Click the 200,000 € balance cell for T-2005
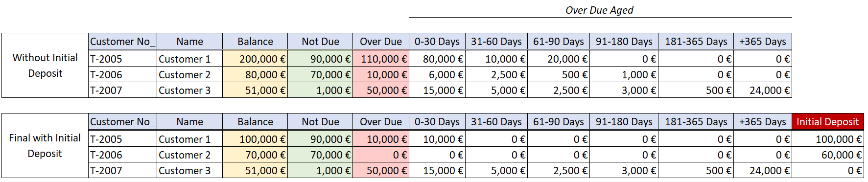The height and width of the screenshot is (182, 868). click(255, 59)
